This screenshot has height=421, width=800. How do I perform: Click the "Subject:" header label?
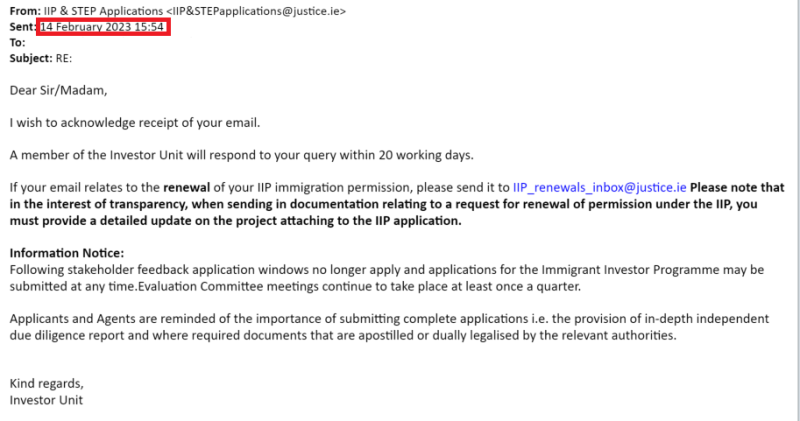click(x=32, y=59)
